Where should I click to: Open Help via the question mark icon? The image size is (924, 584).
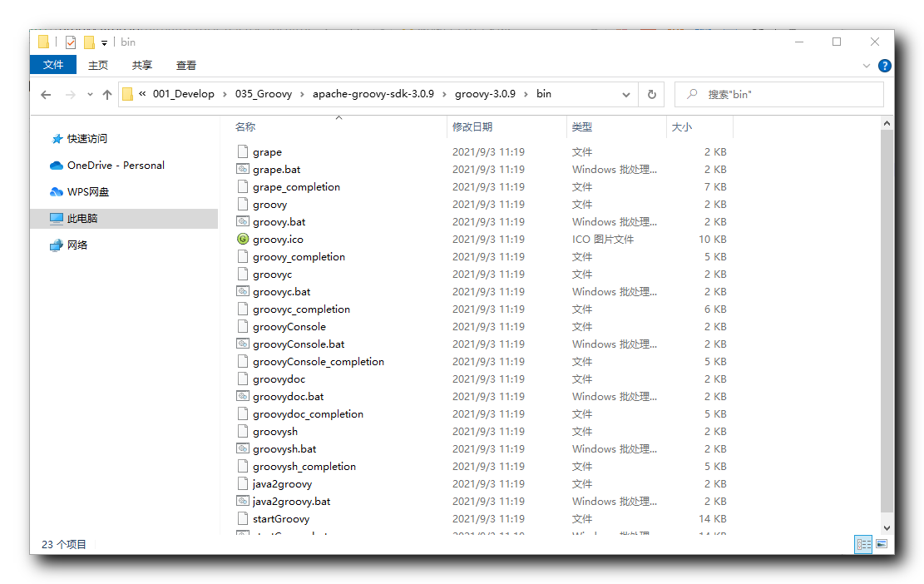pyautogui.click(x=884, y=65)
